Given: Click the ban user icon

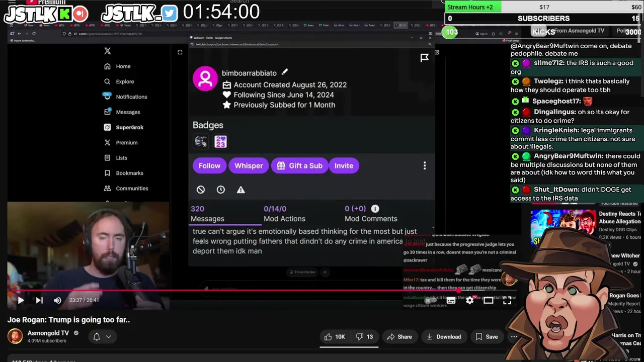Looking at the screenshot, I should (x=201, y=190).
